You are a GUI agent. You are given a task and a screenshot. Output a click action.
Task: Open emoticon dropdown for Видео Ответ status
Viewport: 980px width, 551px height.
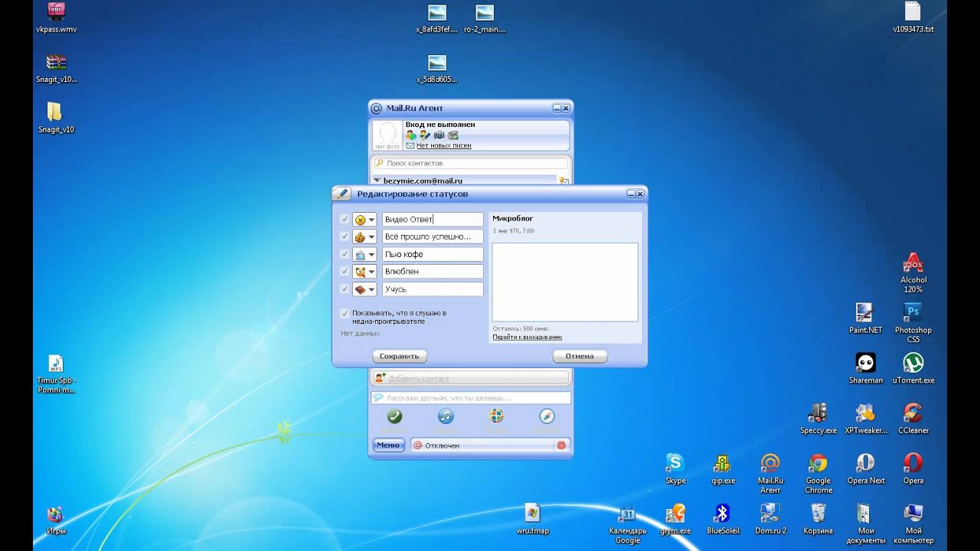tap(364, 220)
